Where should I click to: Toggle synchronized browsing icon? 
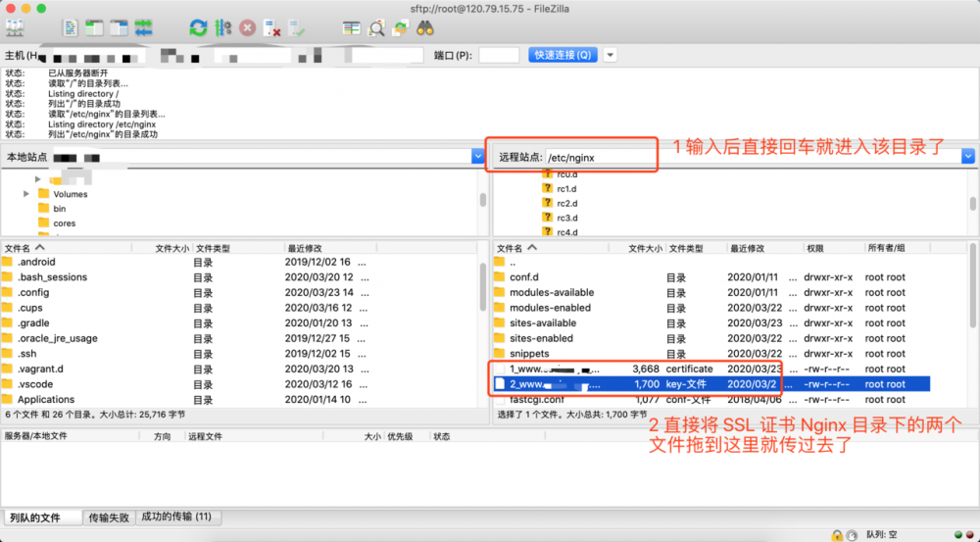tap(401, 28)
